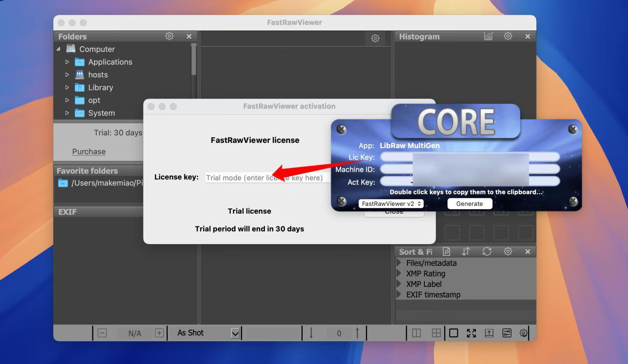Open the bottom bar settings gear
The width and height of the screenshot is (628, 364).
click(524, 333)
